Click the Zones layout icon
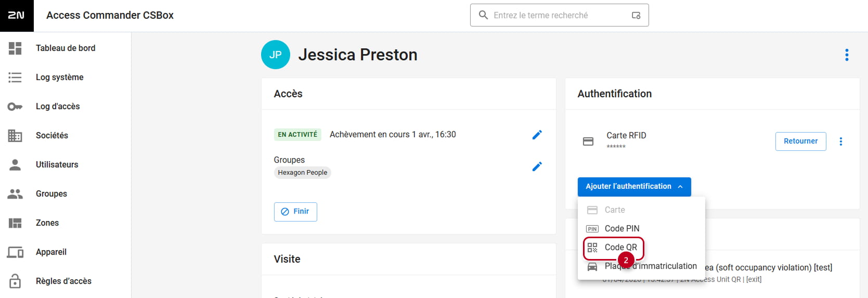The width and height of the screenshot is (868, 298). (x=15, y=223)
